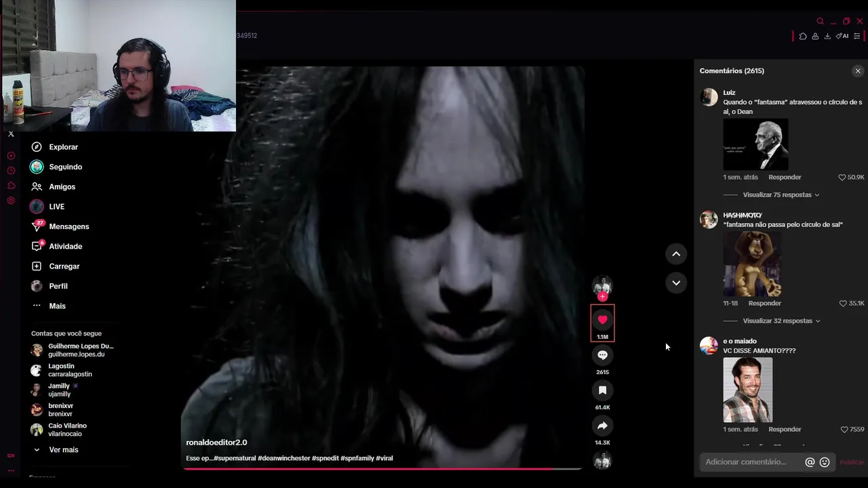Open sidebar history clock icon
The width and height of the screenshot is (868, 488).
pos(11,171)
